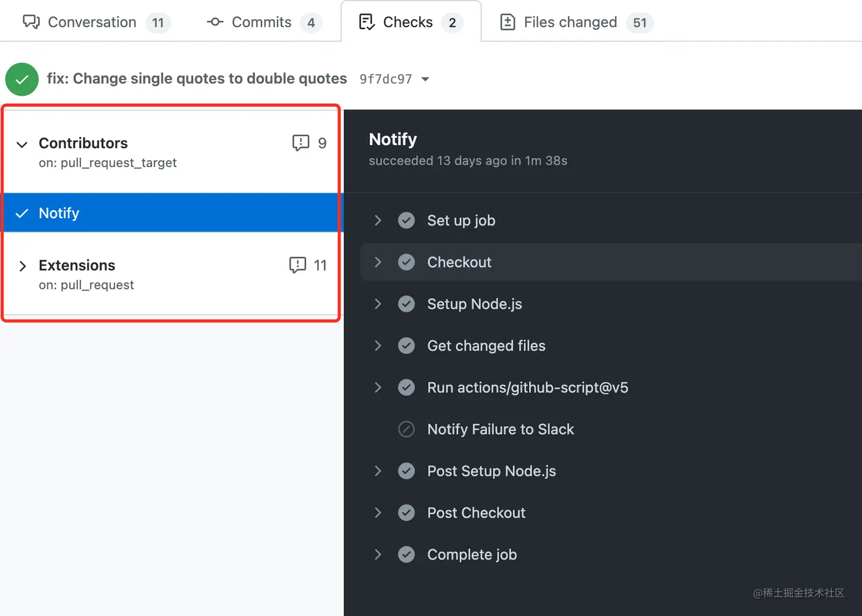Expand the Run actions/github-script@v5 step

pos(377,387)
